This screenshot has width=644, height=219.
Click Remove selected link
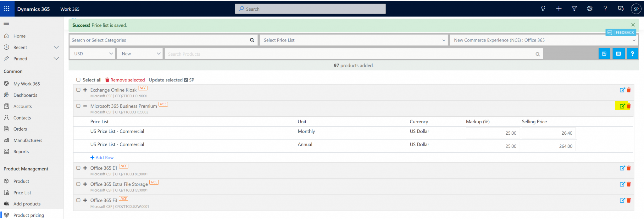[x=125, y=80]
